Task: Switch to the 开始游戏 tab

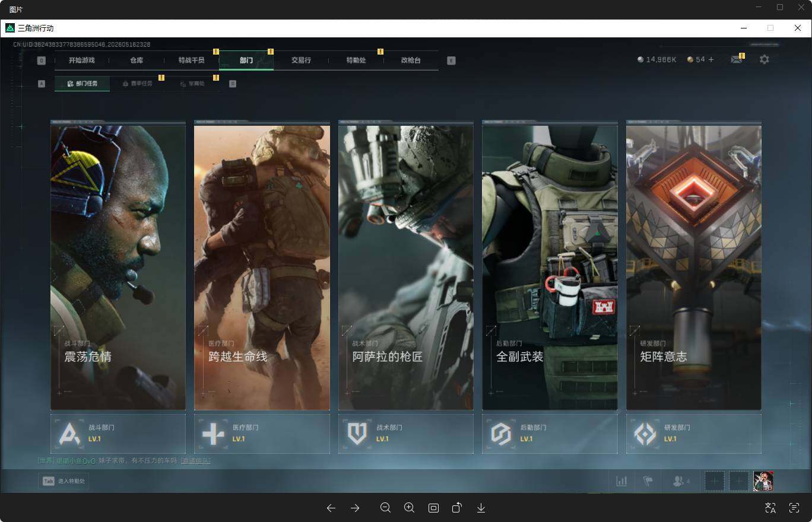Action: 81,61
